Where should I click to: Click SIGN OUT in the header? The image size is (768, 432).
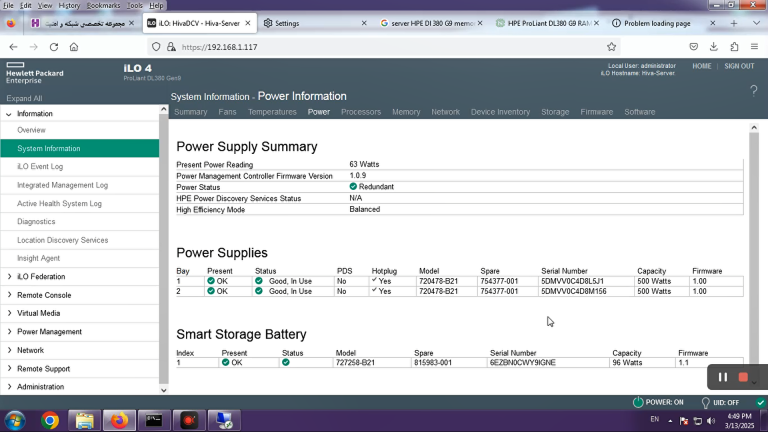pyautogui.click(x=739, y=66)
